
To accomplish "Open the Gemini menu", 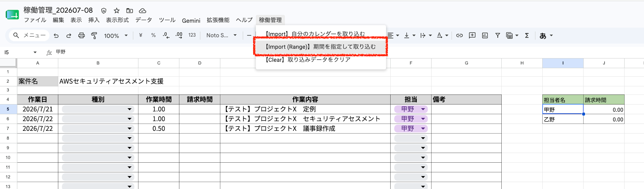I will 191,20.
